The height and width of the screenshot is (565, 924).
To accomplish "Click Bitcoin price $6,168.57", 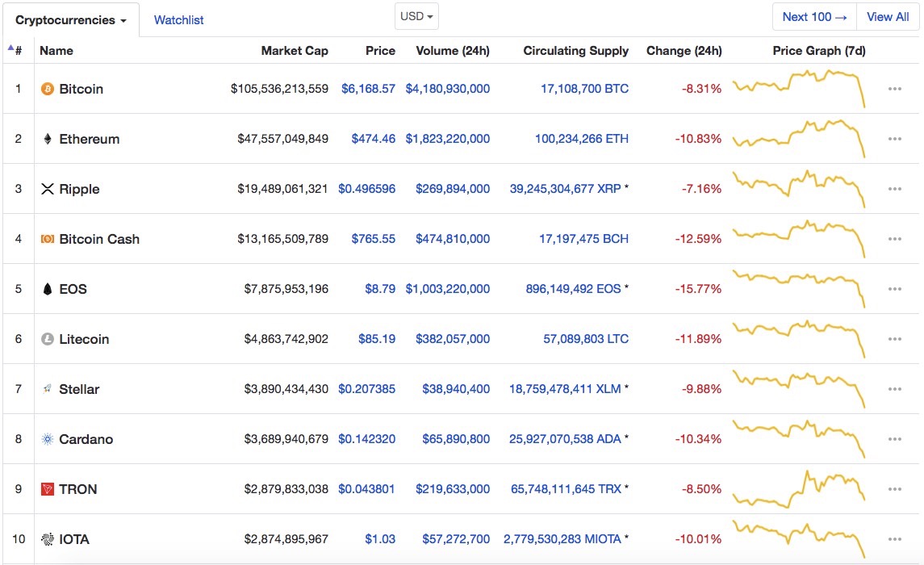I will (368, 89).
